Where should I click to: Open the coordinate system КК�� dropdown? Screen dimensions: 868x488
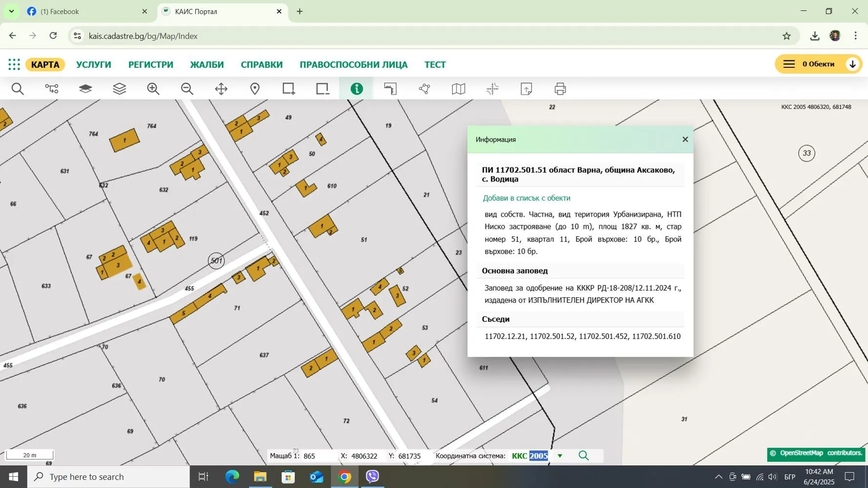560,456
